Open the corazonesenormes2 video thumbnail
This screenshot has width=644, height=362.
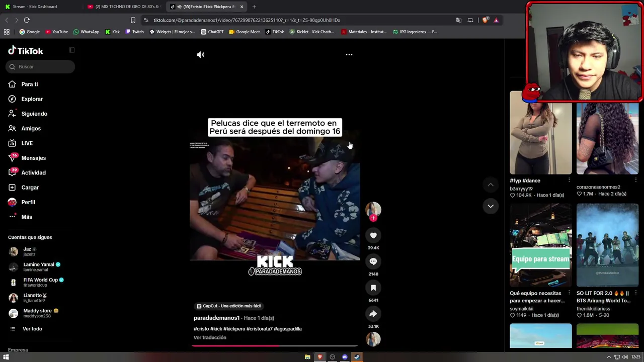click(x=607, y=132)
